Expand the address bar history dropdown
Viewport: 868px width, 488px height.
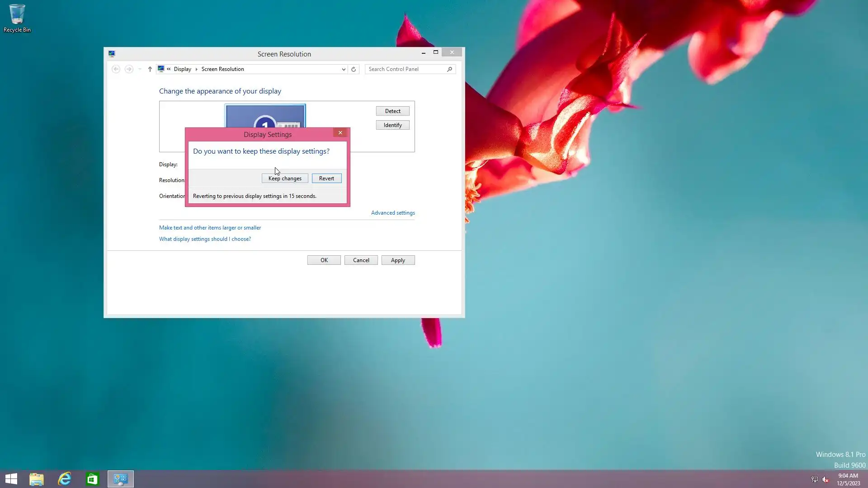tap(344, 69)
